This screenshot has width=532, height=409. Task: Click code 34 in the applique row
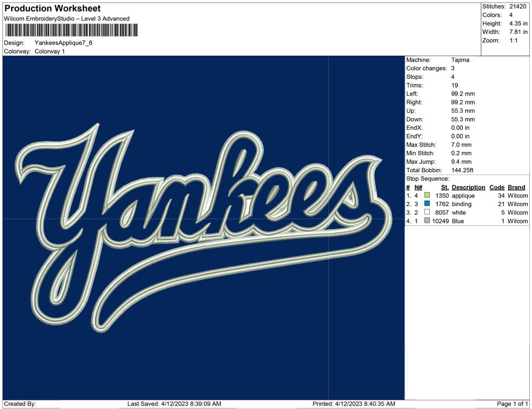pos(501,195)
